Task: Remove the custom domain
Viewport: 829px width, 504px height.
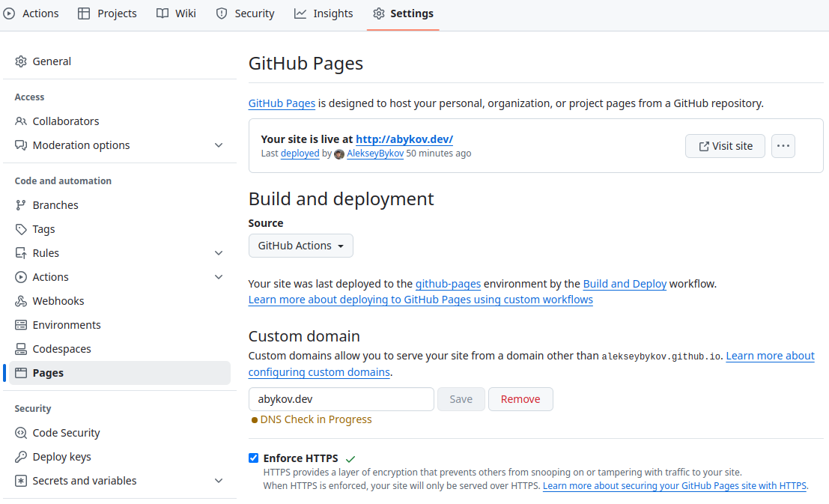Action: point(520,399)
